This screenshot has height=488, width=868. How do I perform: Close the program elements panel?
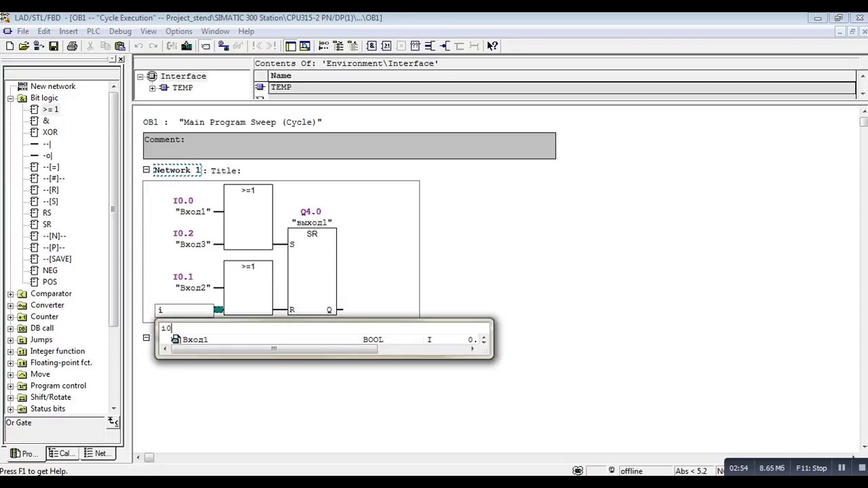click(x=121, y=60)
